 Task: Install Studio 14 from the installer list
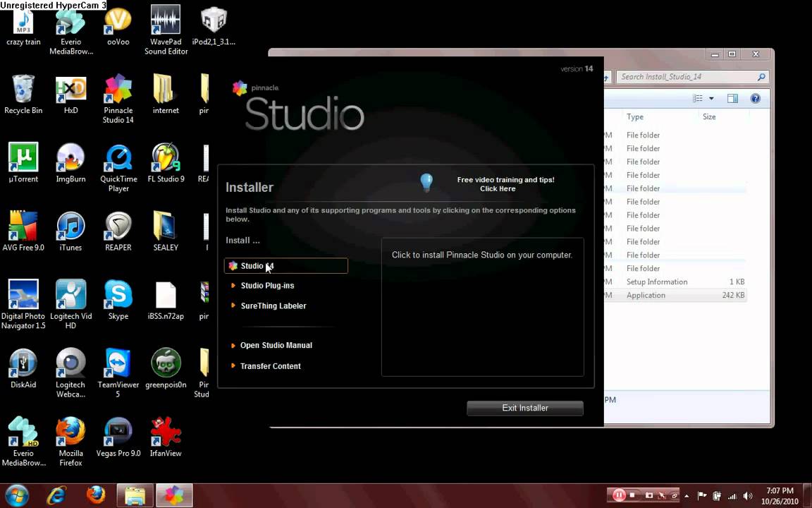point(286,266)
